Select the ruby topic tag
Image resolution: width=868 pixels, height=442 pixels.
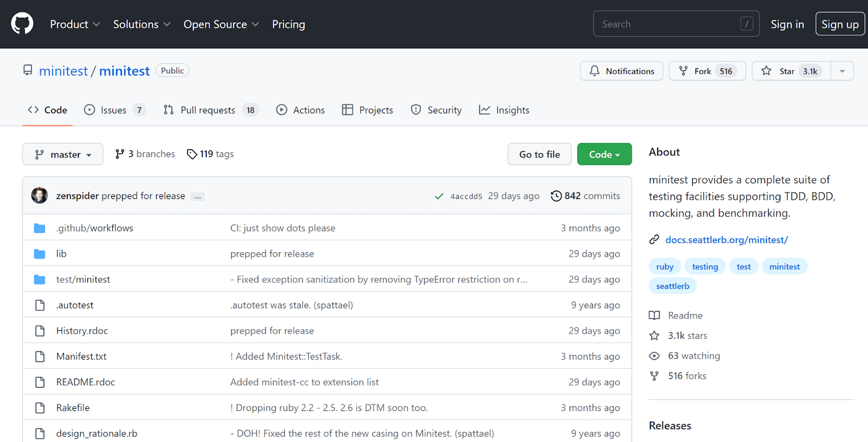(665, 267)
